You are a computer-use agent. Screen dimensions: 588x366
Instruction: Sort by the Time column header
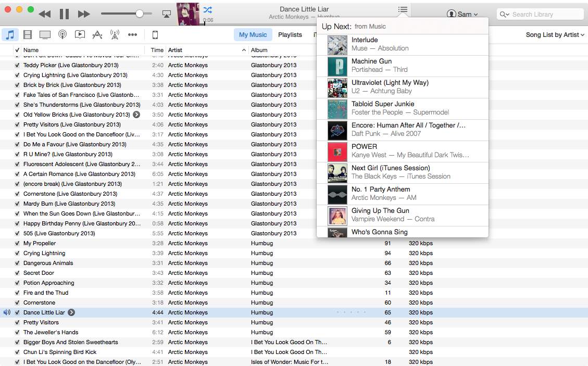[x=157, y=50]
